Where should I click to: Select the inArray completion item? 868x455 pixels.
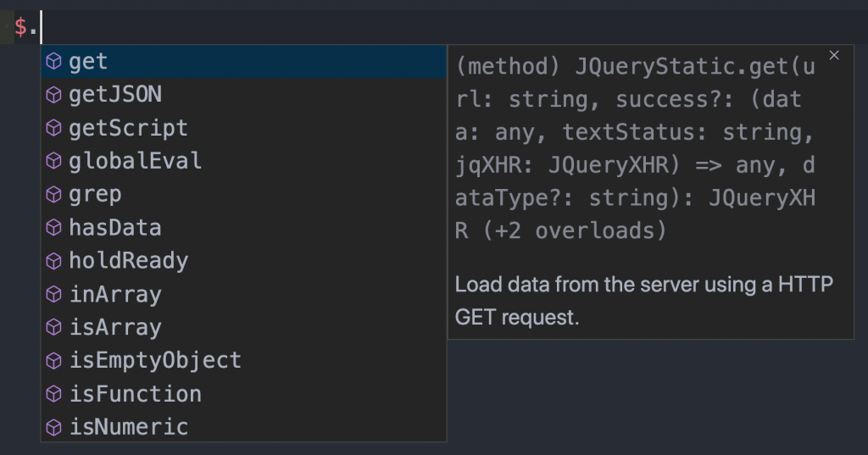coord(115,295)
